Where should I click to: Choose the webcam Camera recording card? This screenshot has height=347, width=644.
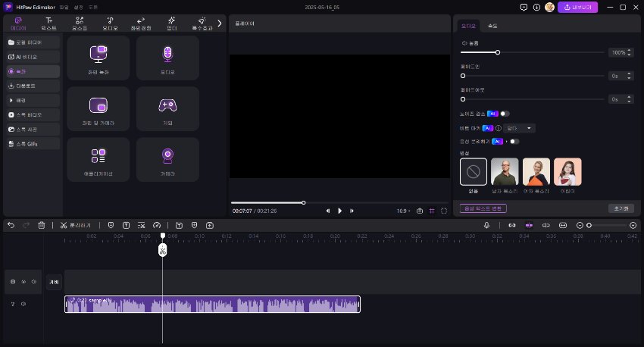point(167,160)
